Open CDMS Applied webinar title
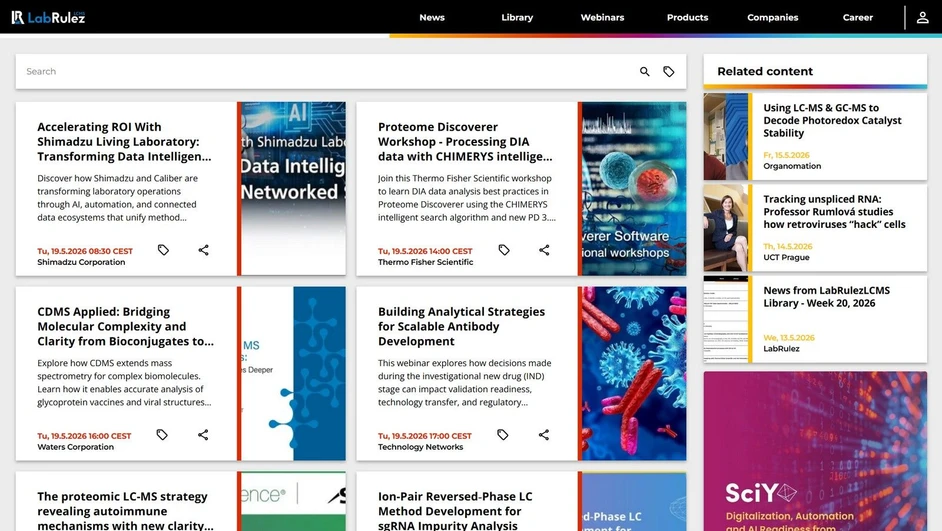The height and width of the screenshot is (531, 942). tap(126, 326)
